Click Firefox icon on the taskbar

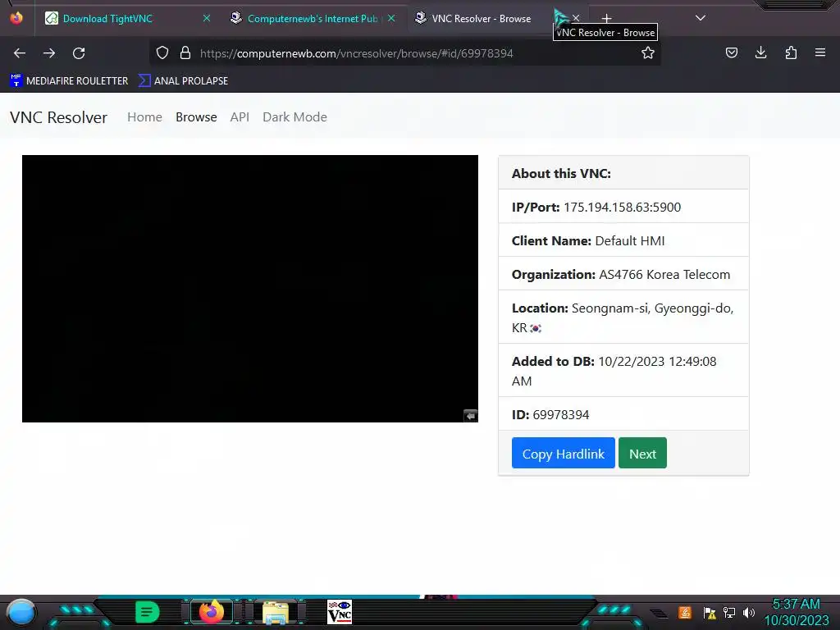(x=211, y=612)
